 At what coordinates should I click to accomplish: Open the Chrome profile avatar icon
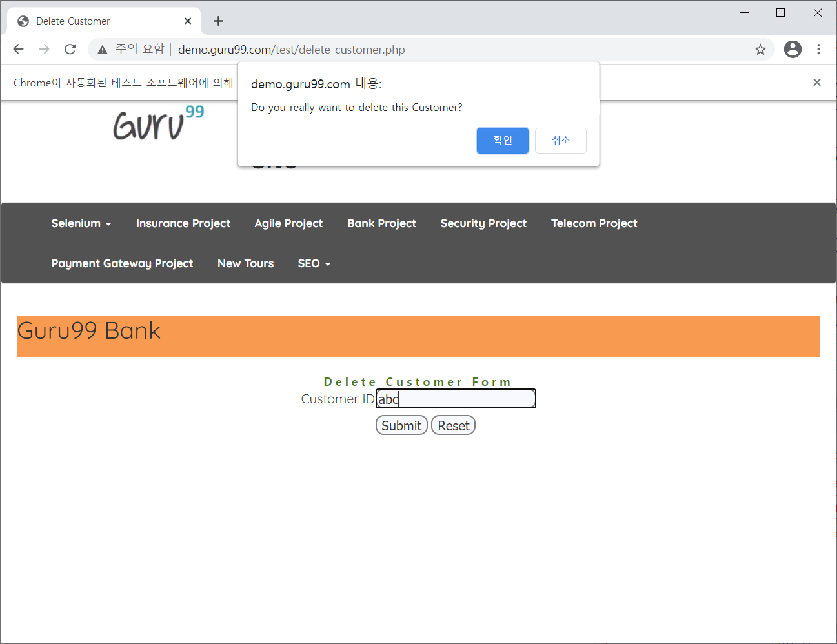792,49
